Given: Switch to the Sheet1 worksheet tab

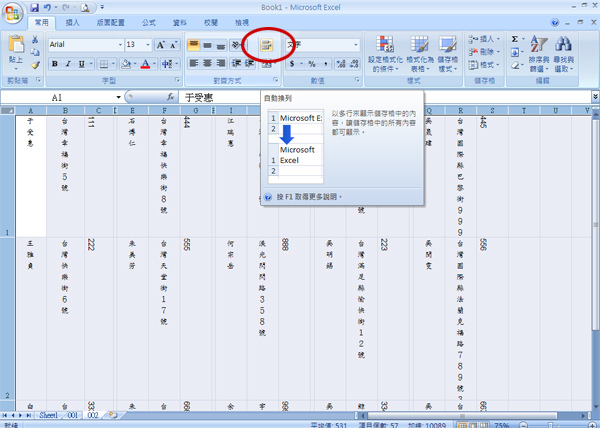Looking at the screenshot, I should coord(49,415).
